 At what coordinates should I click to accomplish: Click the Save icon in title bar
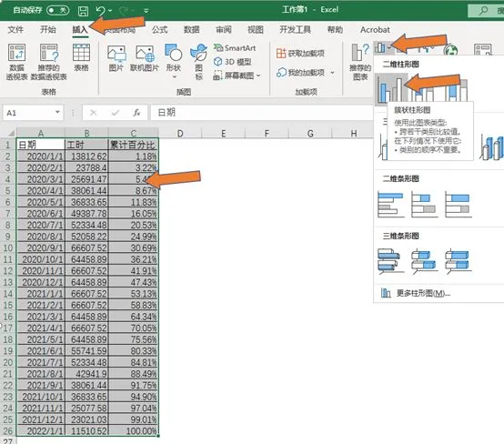[x=84, y=11]
